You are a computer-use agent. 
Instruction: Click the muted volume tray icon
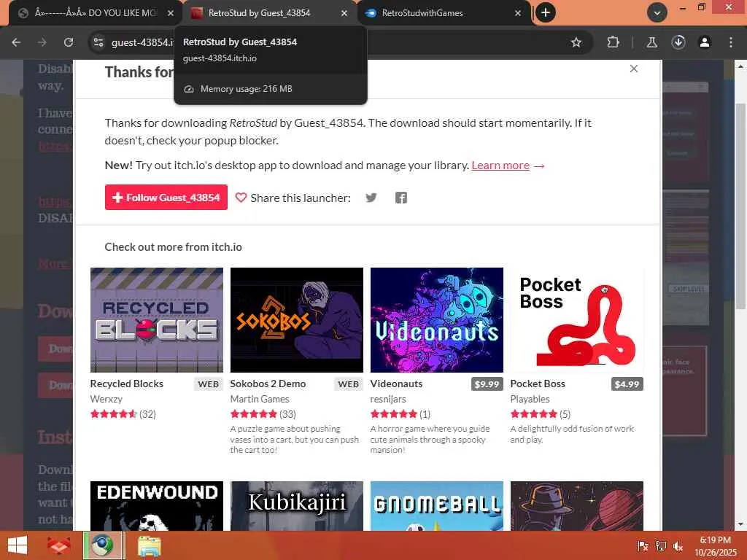678,546
